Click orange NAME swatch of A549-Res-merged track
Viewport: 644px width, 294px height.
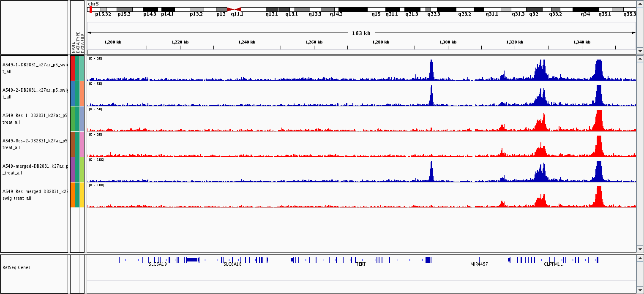[73, 195]
